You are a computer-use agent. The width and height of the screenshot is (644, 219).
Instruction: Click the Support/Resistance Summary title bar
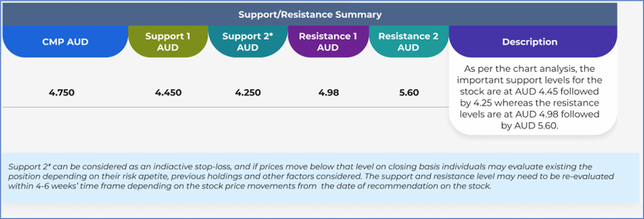(x=310, y=15)
